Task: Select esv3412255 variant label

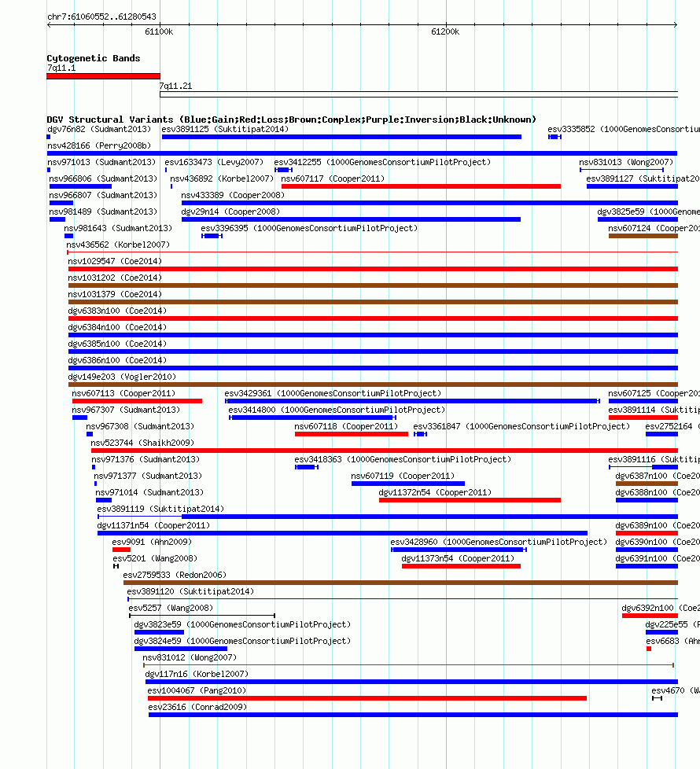Action: coord(382,162)
